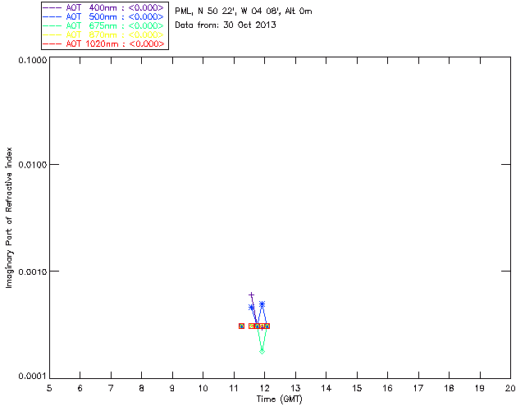Click the x-axis tick label 16
525x420 pixels.
click(x=388, y=388)
